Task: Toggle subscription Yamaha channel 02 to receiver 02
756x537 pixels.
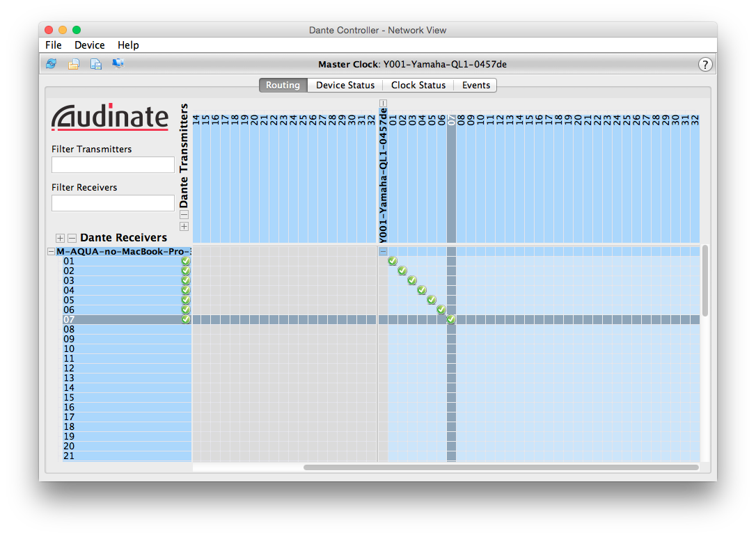Action: coord(402,271)
